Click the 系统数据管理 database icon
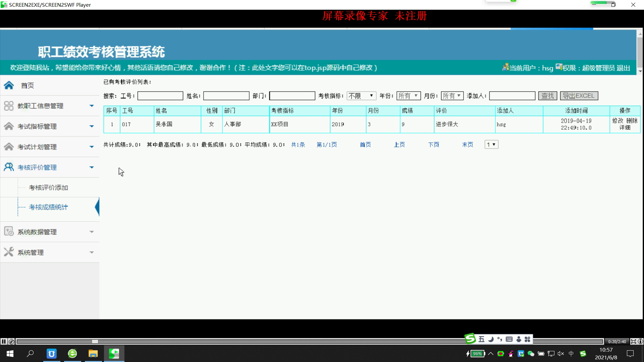The image size is (644, 362). pos(9,232)
